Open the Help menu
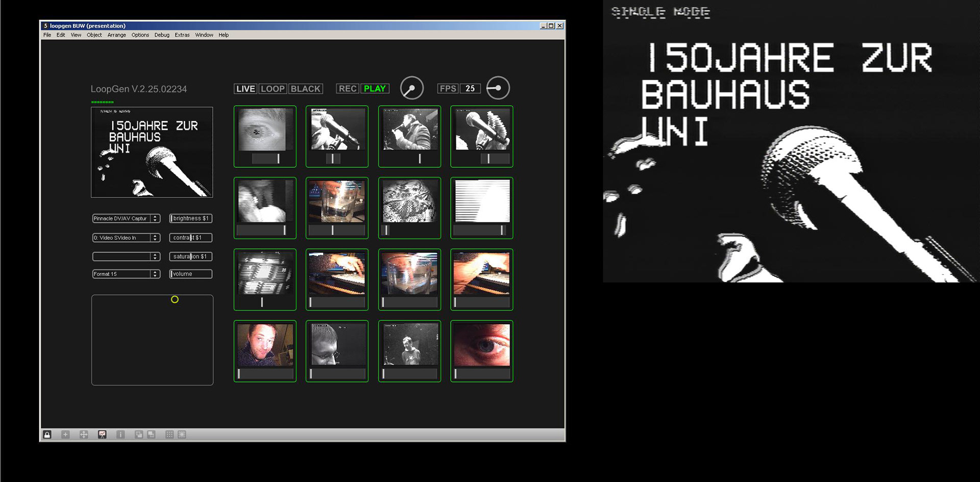 tap(224, 35)
